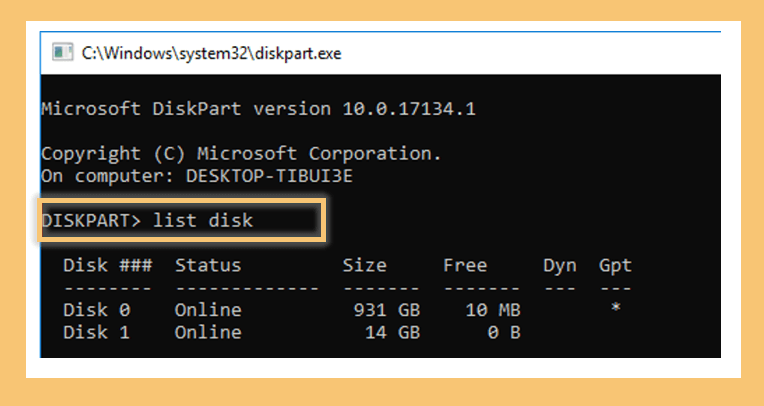The width and height of the screenshot is (764, 406).
Task: Click the 'DISKPART> list disk' command line
Action: (148, 220)
